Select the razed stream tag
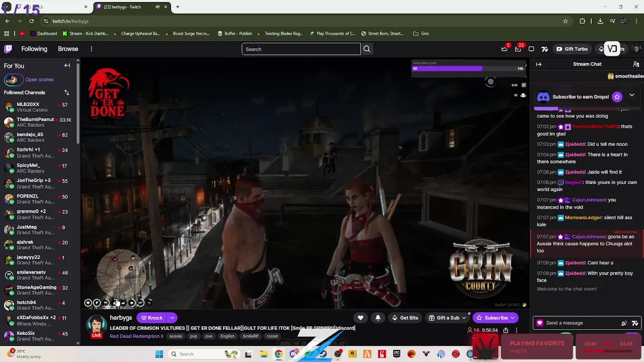This screenshot has width=644, height=362. coord(272,336)
